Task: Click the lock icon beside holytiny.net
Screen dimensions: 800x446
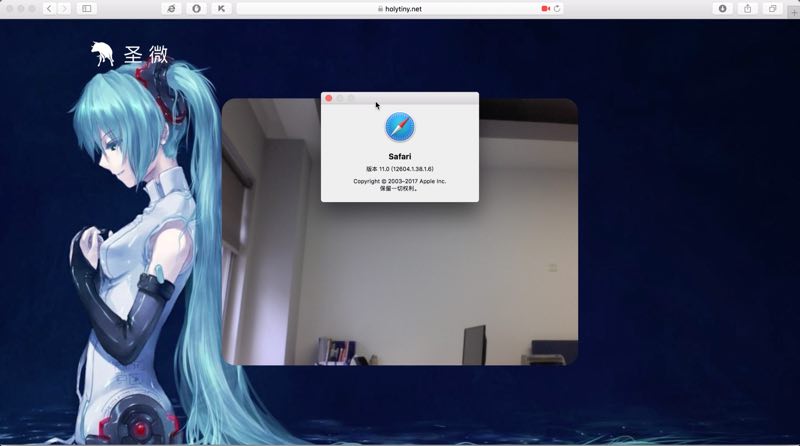Action: (381, 9)
